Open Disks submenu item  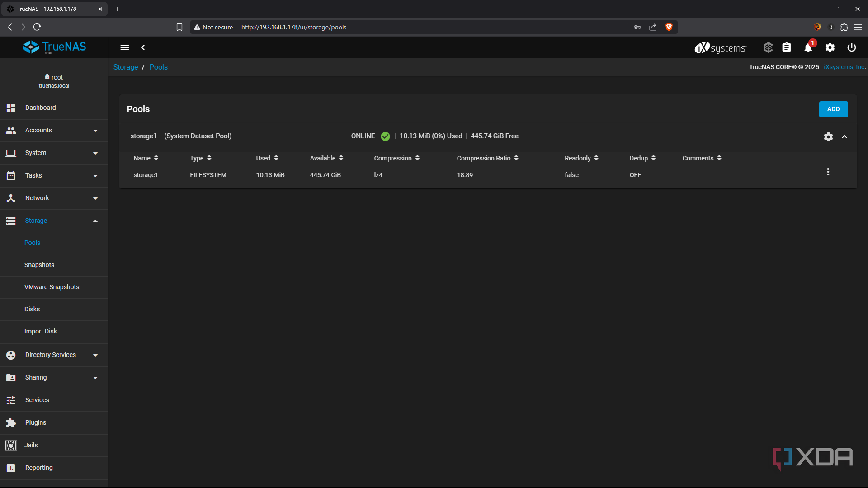(54, 310)
